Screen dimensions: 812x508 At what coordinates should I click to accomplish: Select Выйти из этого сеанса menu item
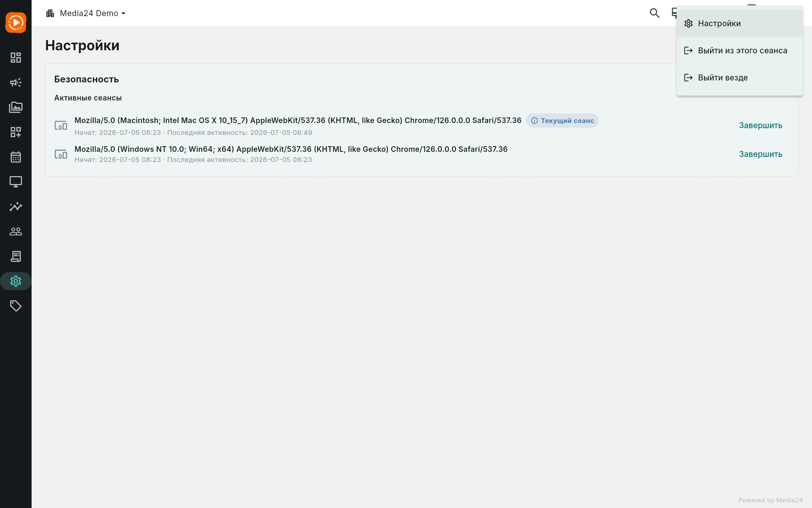tap(740, 51)
